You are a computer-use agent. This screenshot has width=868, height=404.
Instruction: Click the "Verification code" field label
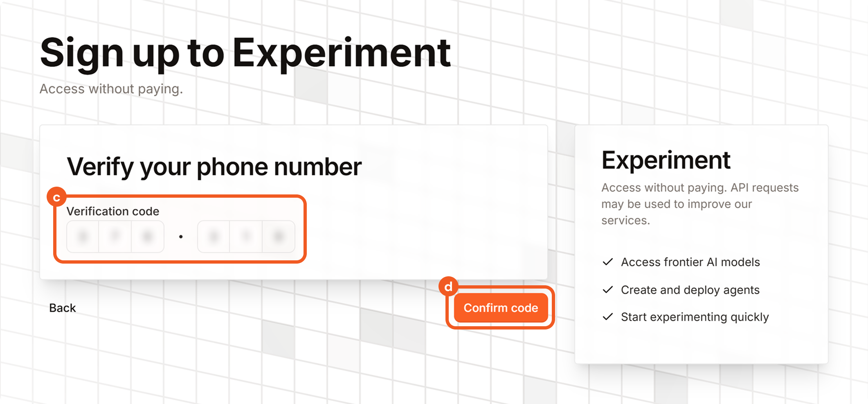[113, 211]
